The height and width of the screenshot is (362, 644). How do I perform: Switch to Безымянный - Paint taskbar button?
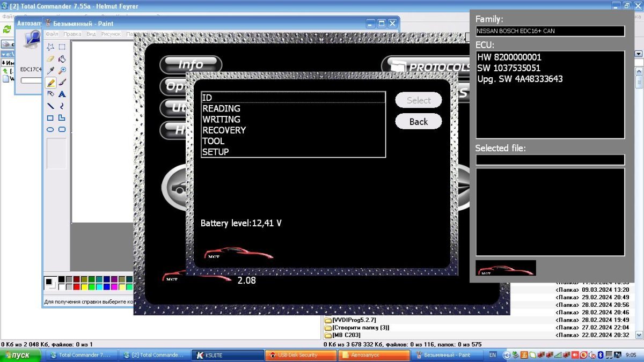tap(448, 355)
